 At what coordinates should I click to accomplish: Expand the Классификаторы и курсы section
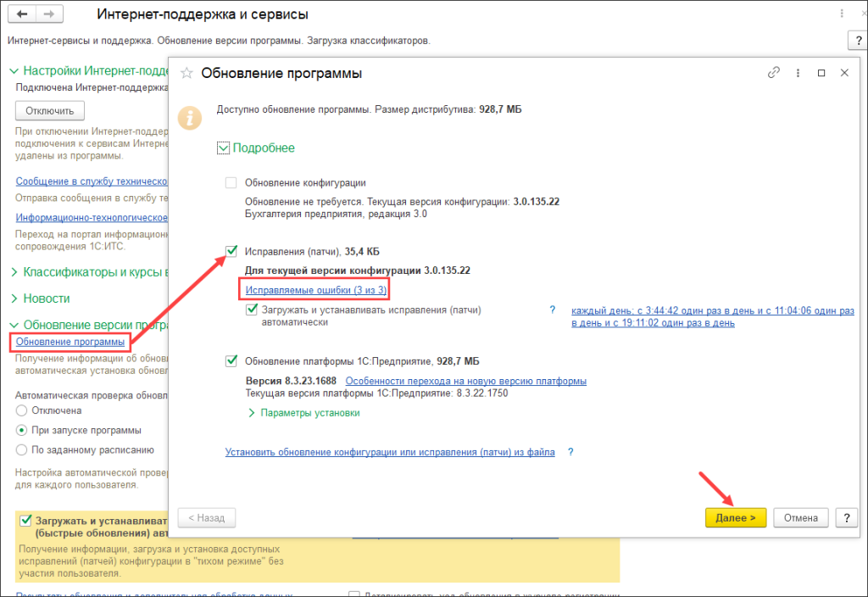click(90, 272)
